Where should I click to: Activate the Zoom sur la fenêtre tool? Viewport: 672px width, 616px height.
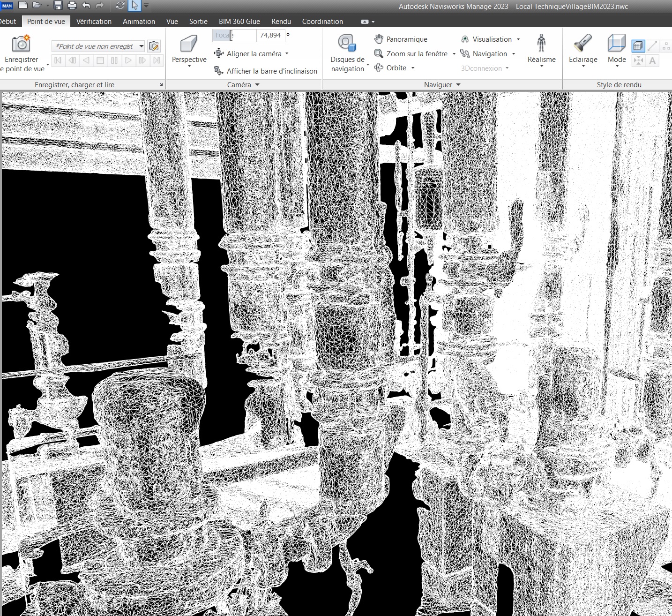379,54
